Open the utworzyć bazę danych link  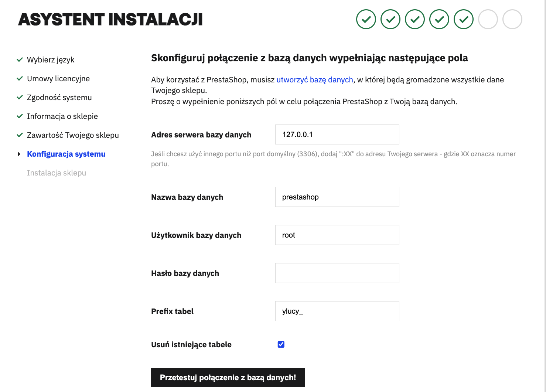click(x=315, y=80)
